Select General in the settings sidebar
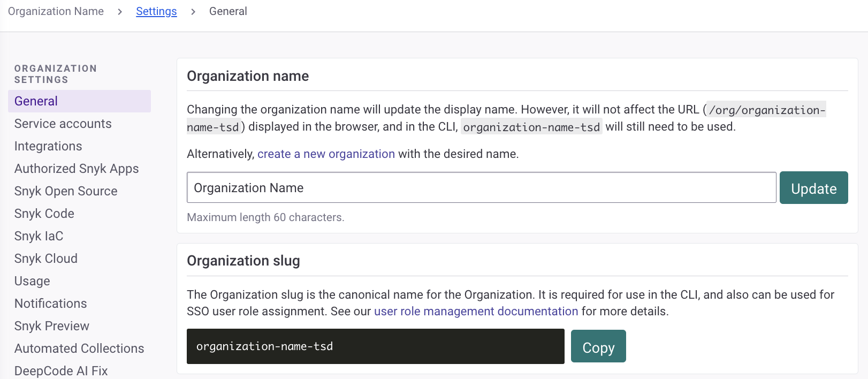This screenshot has height=379, width=868. [x=36, y=101]
